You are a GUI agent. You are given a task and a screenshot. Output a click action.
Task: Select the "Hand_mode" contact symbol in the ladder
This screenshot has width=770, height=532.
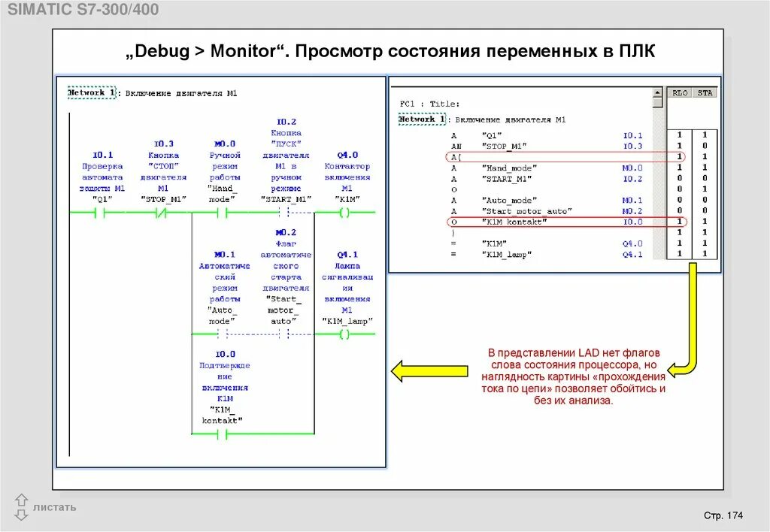pos(222,213)
